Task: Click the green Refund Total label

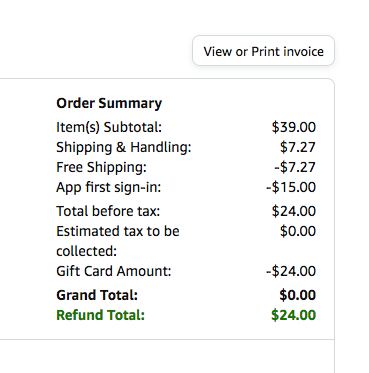Action: pyautogui.click(x=101, y=315)
